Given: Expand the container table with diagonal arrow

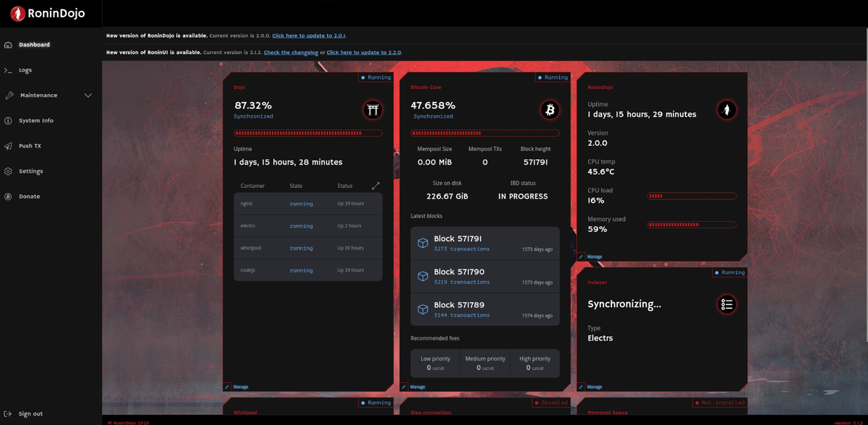Looking at the screenshot, I should pos(375,185).
